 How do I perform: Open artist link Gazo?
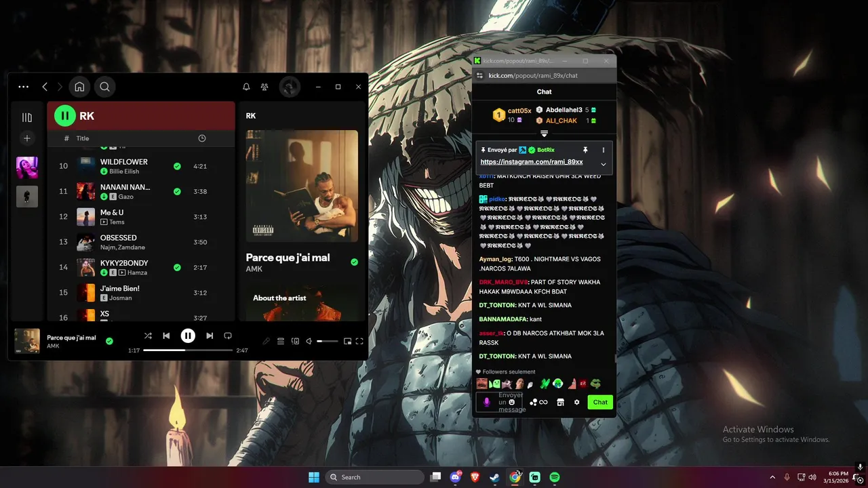(125, 197)
